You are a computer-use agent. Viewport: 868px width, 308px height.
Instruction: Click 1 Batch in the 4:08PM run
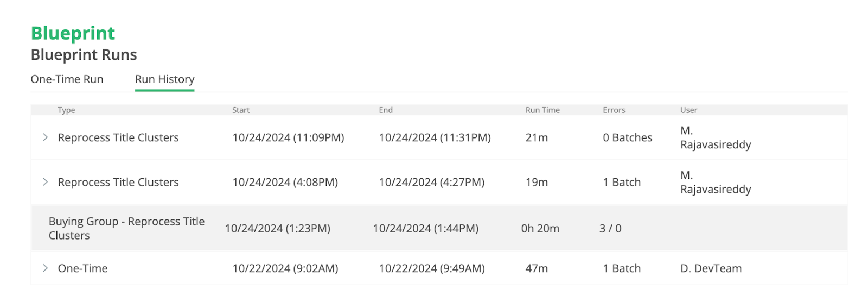click(x=622, y=183)
